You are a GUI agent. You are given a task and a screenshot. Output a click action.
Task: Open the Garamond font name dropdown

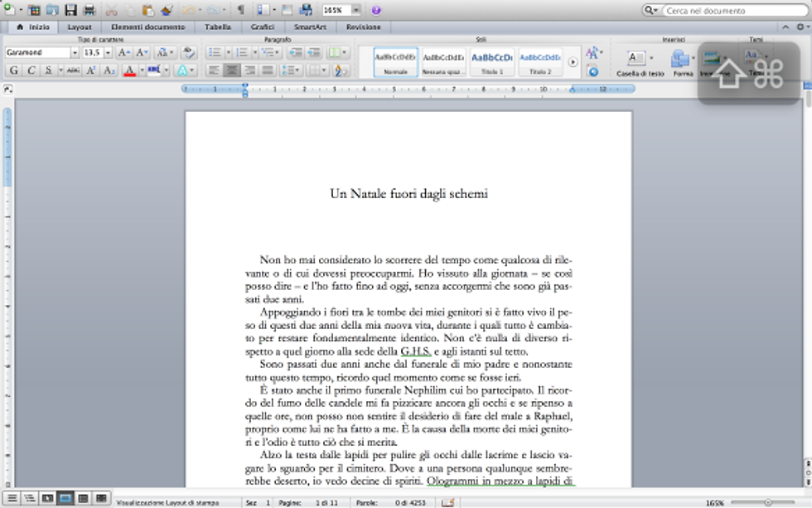pos(75,52)
